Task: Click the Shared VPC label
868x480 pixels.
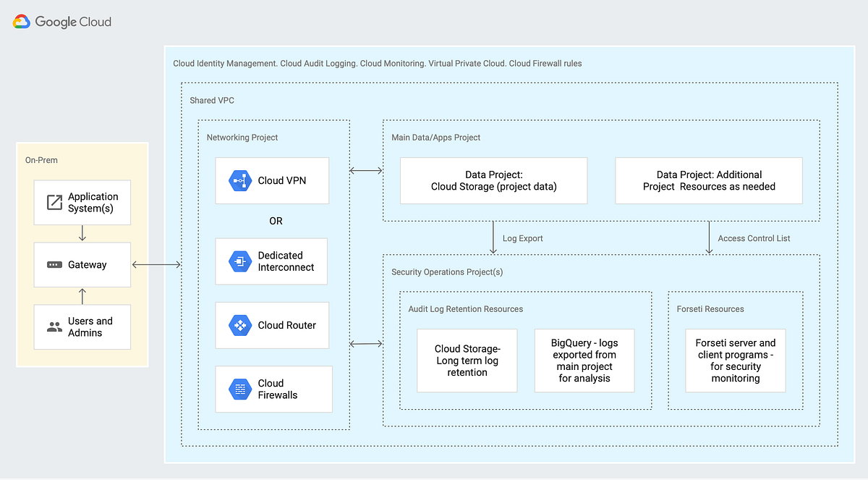Action: tap(211, 100)
